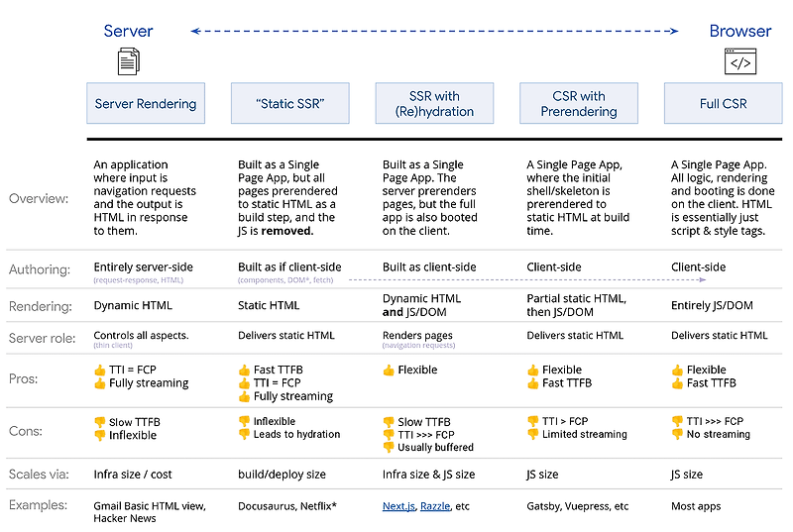Click thumbs-up icon beside Flexible under SSR with (Re)hydration
The width and height of the screenshot is (793, 532).
tap(390, 370)
